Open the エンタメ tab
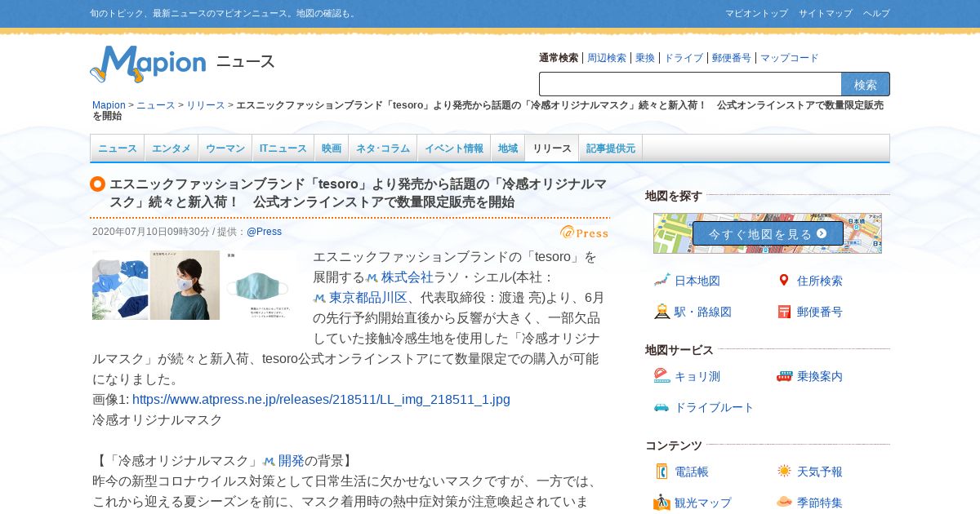980x514 pixels. [171, 148]
